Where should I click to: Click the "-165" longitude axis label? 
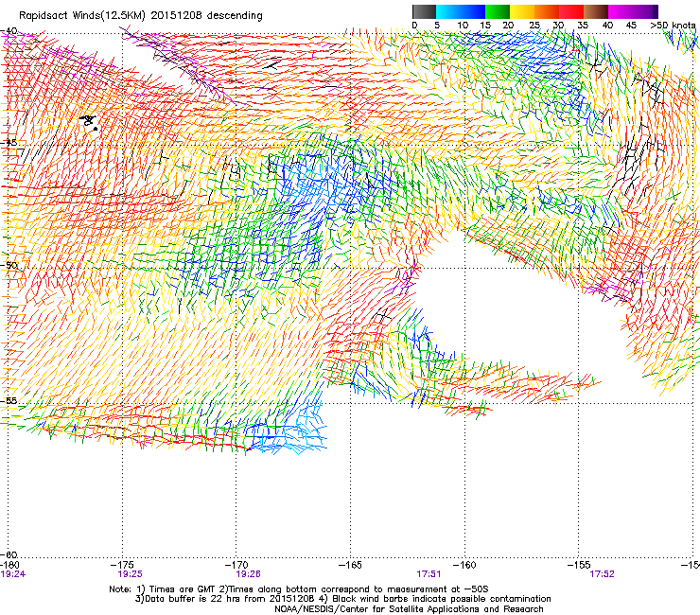pos(350,565)
